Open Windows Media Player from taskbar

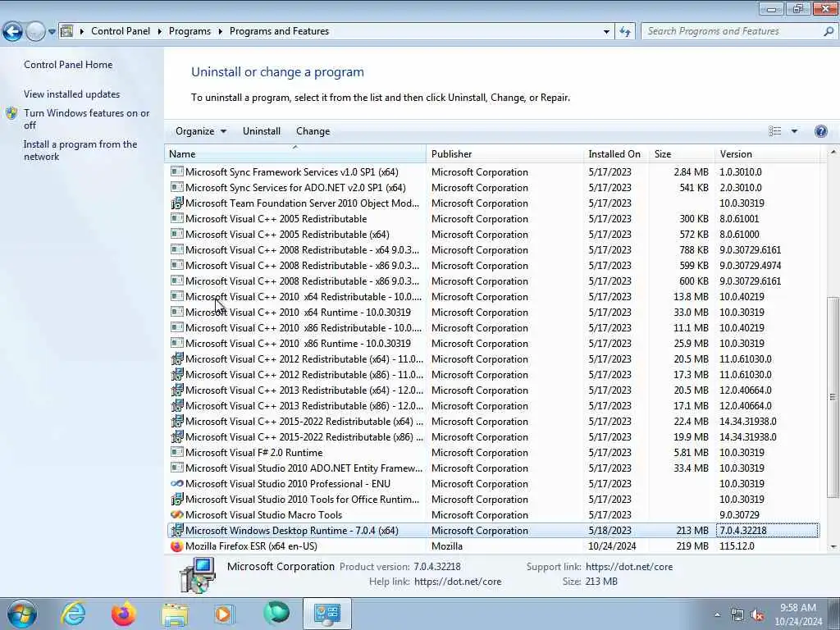click(x=224, y=614)
